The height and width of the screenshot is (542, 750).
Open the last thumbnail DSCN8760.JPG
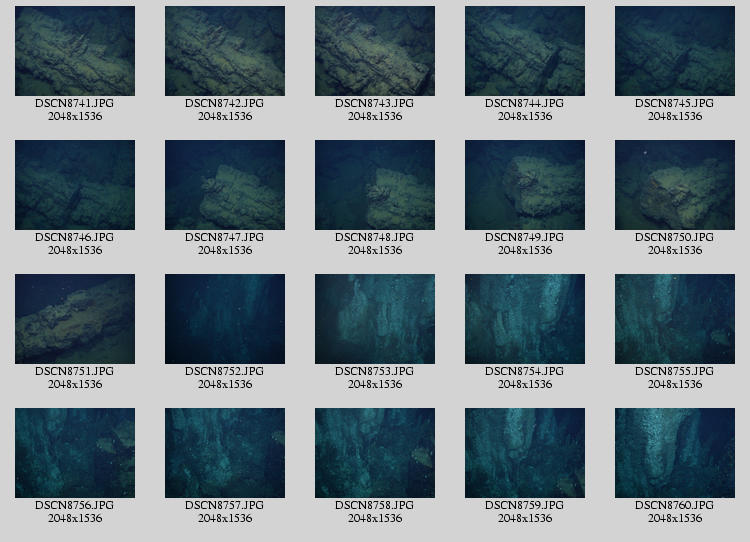pyautogui.click(x=674, y=453)
